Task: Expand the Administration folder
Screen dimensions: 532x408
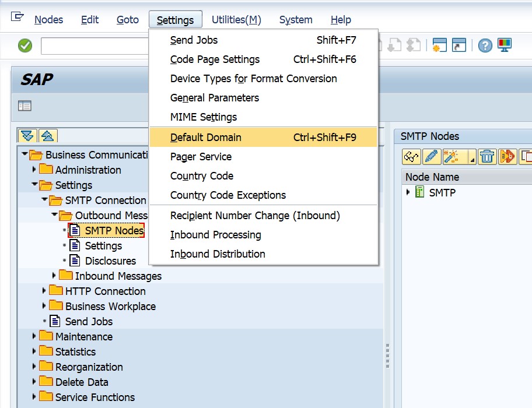Action: pyautogui.click(x=34, y=169)
